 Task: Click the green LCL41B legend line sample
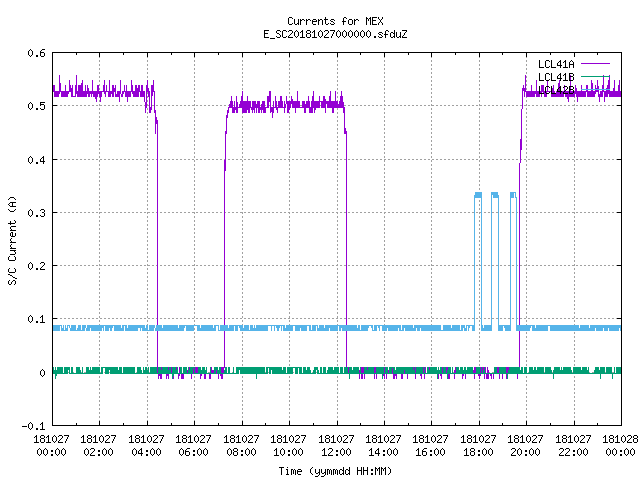(x=595, y=76)
